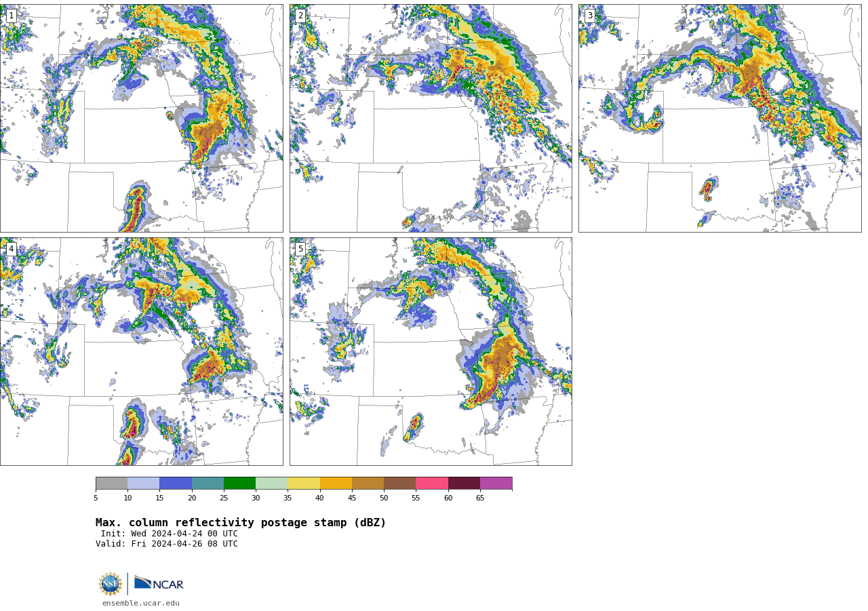Viewport: 868px width, 611px height.
Task: Click colorbar tick label 50
Action: tap(384, 498)
